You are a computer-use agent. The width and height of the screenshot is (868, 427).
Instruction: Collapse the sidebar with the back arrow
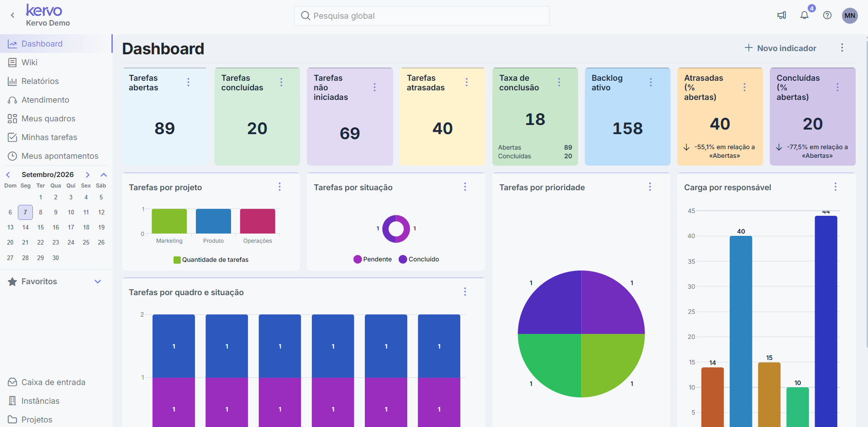point(12,15)
